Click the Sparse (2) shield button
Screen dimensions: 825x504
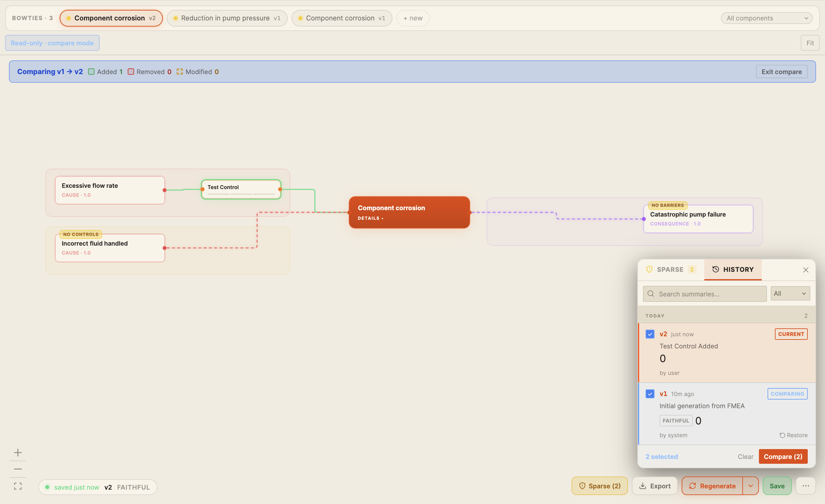point(600,486)
